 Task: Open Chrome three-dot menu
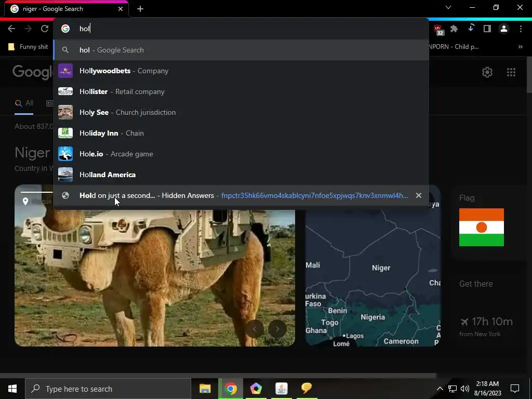click(521, 29)
